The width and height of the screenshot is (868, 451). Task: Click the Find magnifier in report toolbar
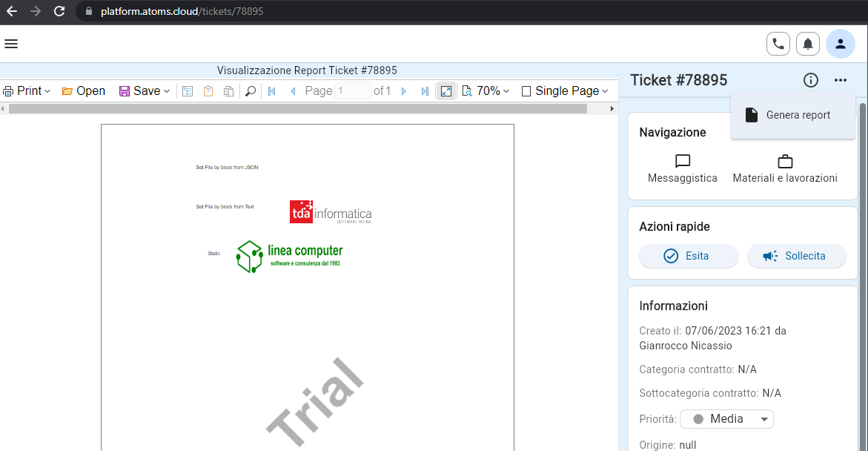click(x=251, y=90)
